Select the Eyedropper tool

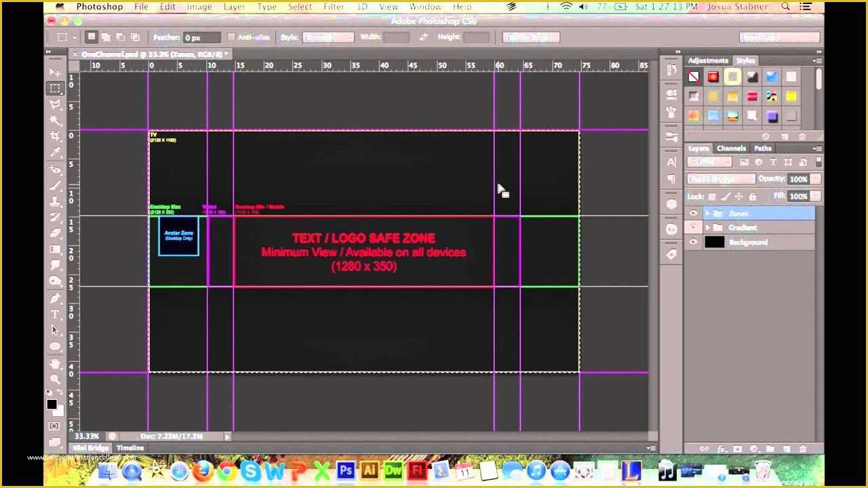tap(55, 153)
